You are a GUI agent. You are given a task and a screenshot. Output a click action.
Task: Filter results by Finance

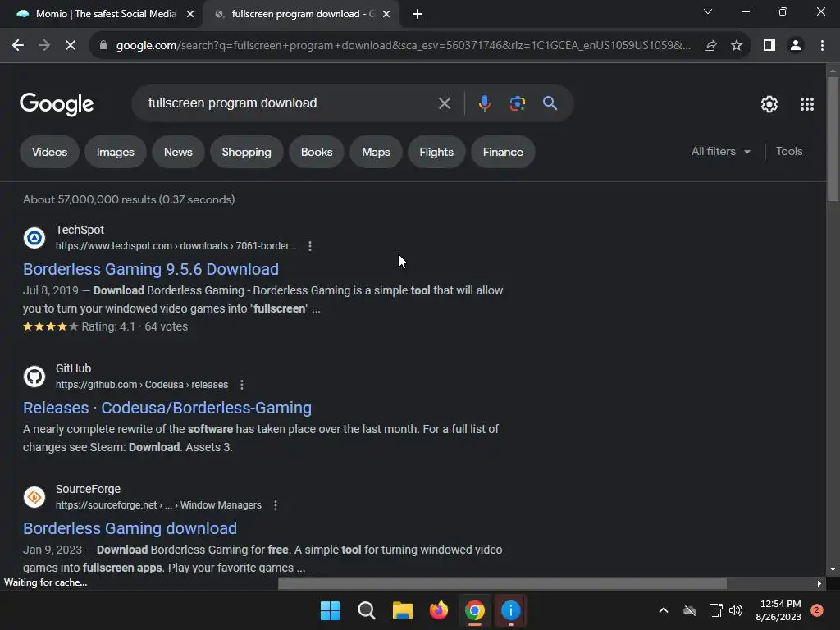point(503,152)
